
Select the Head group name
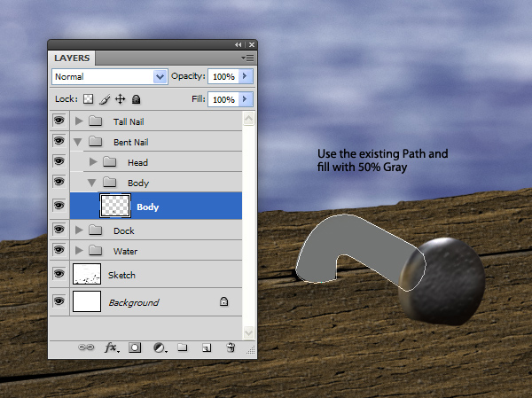coord(137,163)
